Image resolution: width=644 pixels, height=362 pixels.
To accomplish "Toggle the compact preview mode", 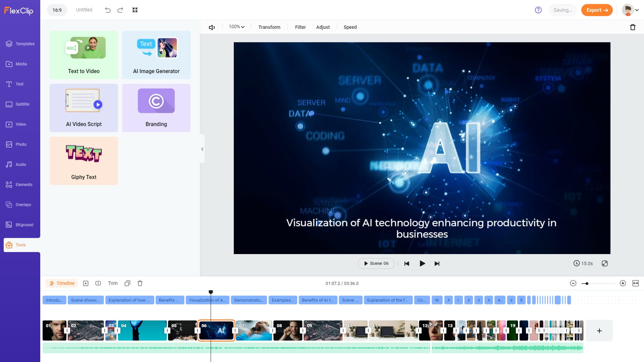I will tap(135, 10).
